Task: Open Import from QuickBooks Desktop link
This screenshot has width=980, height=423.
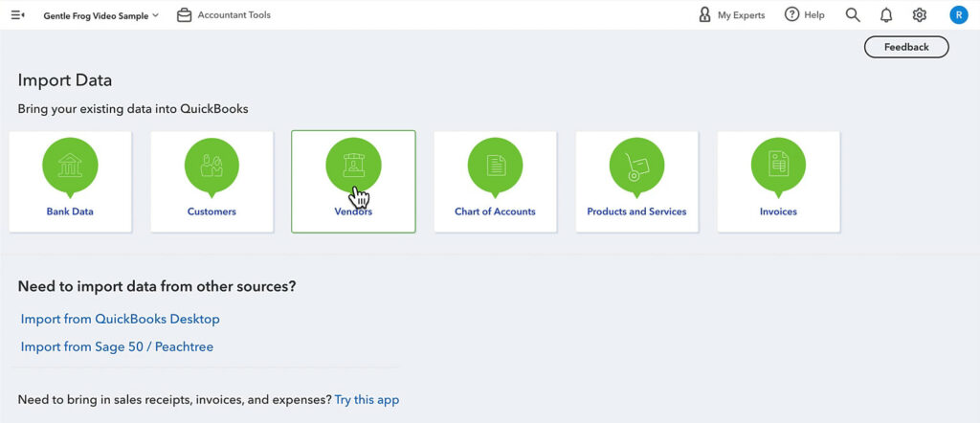Action: coord(120,320)
